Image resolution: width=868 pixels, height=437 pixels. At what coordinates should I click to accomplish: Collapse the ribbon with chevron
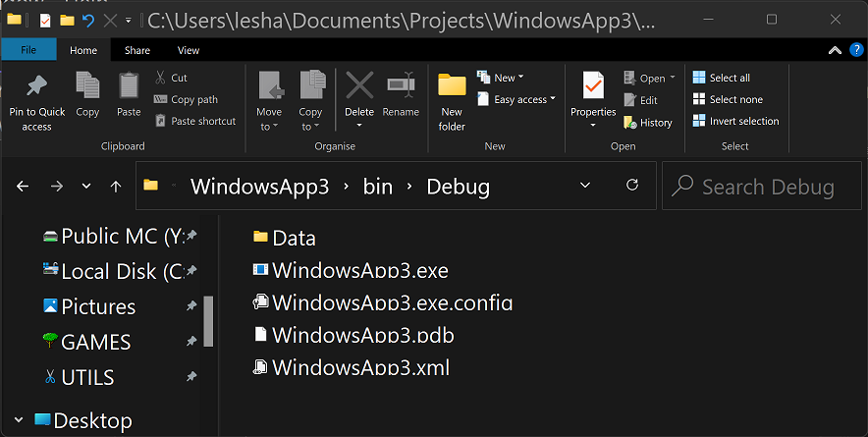pyautogui.click(x=835, y=50)
